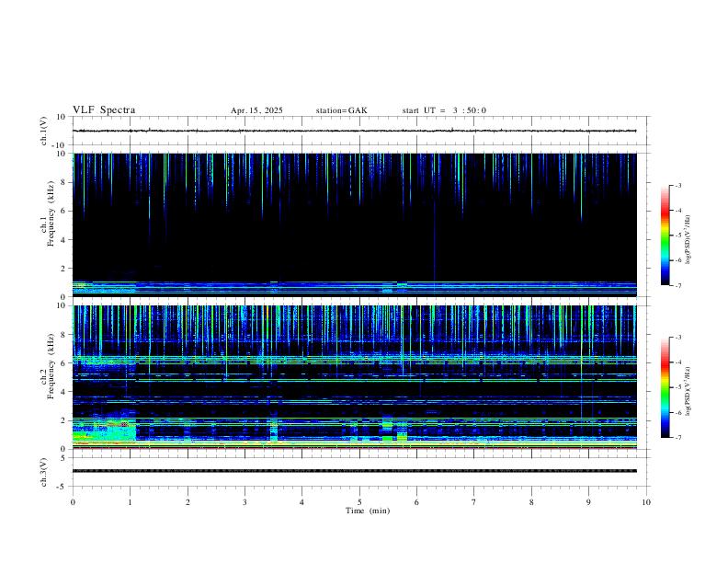Click the "-3" tick on the ch.1 colorbar
The width and height of the screenshot is (728, 563).
(677, 186)
